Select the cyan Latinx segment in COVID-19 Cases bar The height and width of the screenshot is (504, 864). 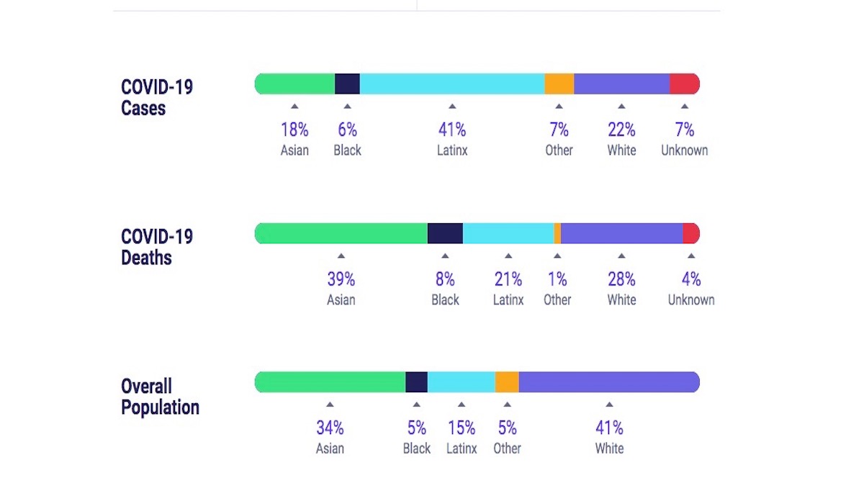(451, 84)
